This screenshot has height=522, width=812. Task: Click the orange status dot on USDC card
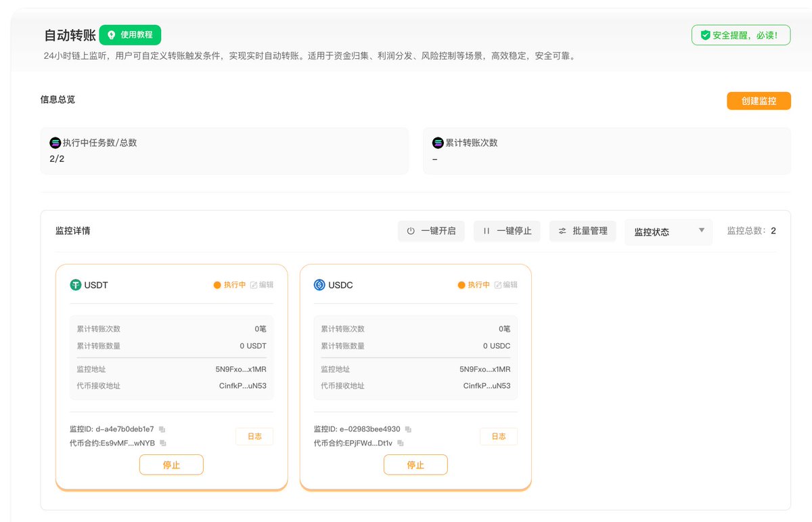point(461,285)
